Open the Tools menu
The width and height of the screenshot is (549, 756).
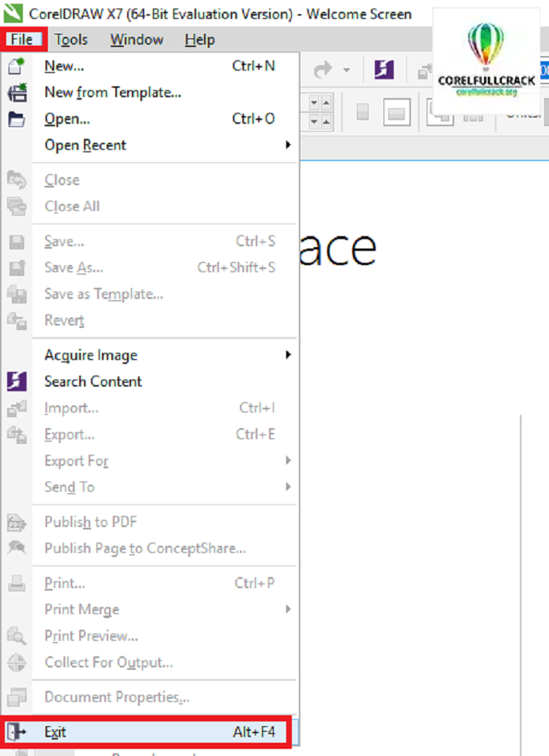(71, 39)
